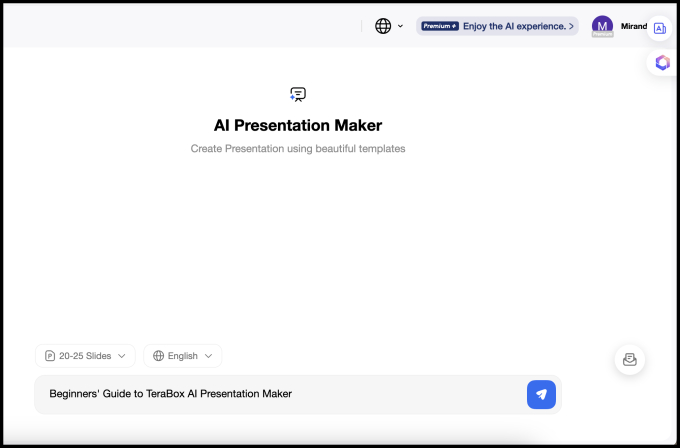Screen dimensions: 680x448
Task: Open the purple hexagon AI assistant icon
Action: click(662, 63)
